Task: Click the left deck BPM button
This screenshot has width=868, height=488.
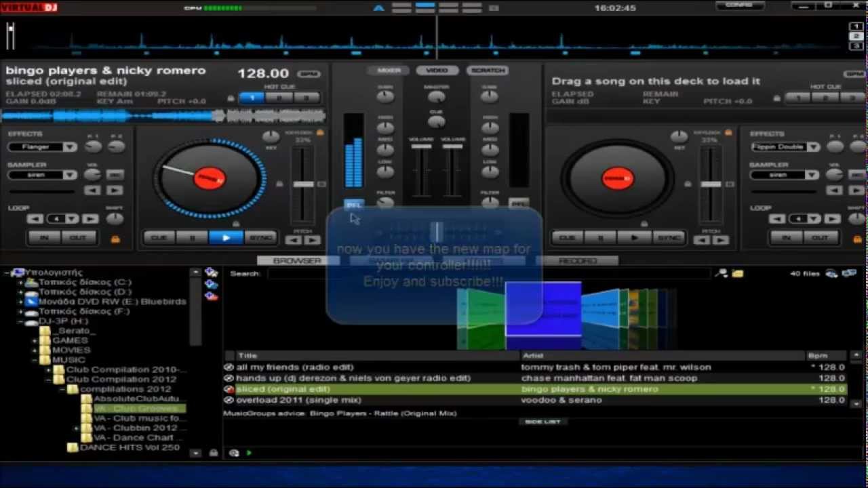Action: (309, 74)
